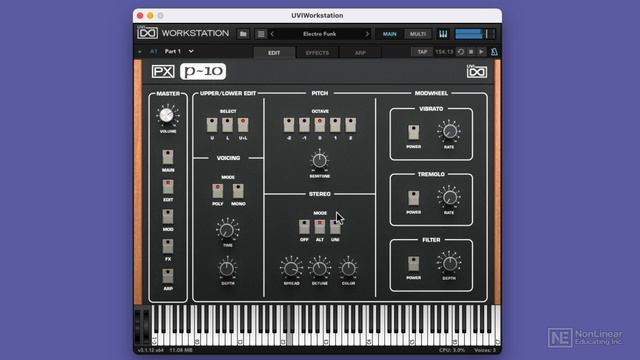640x360 pixels.
Task: Open the preset browser folder icon
Action: [x=243, y=34]
